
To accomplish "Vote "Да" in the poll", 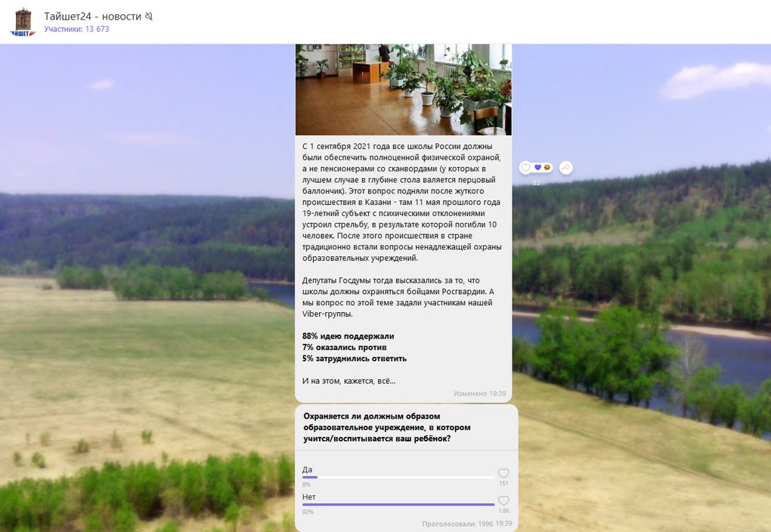I will coord(308,469).
